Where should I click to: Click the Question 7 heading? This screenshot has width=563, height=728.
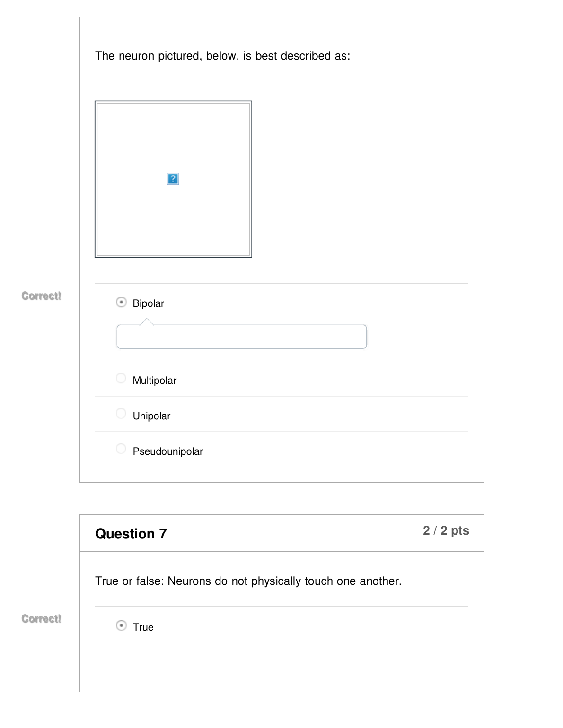click(x=131, y=534)
